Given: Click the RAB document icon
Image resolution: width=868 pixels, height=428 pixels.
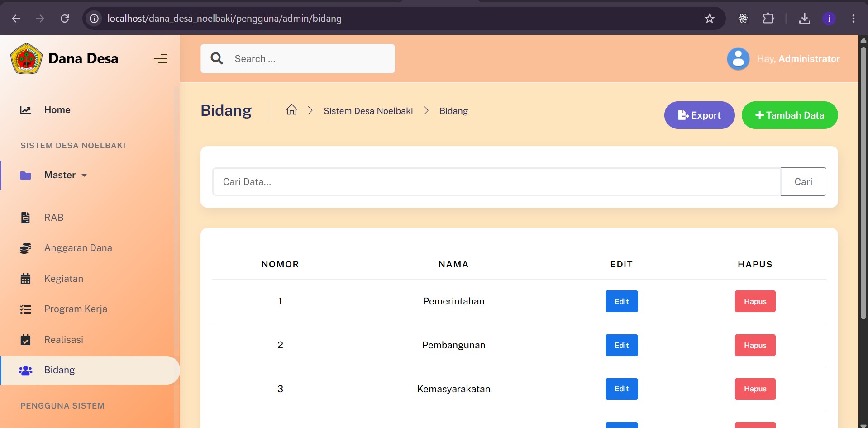Looking at the screenshot, I should (25, 218).
